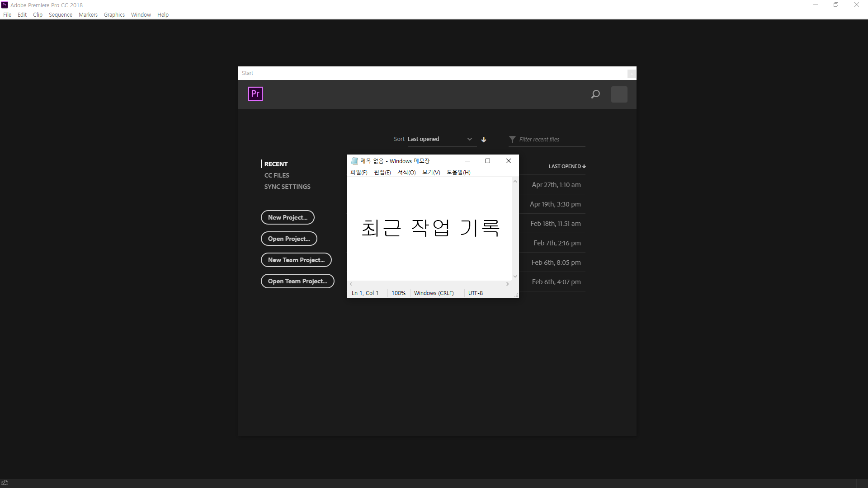The height and width of the screenshot is (488, 868).
Task: Click the user profile avatar square
Action: pyautogui.click(x=619, y=94)
